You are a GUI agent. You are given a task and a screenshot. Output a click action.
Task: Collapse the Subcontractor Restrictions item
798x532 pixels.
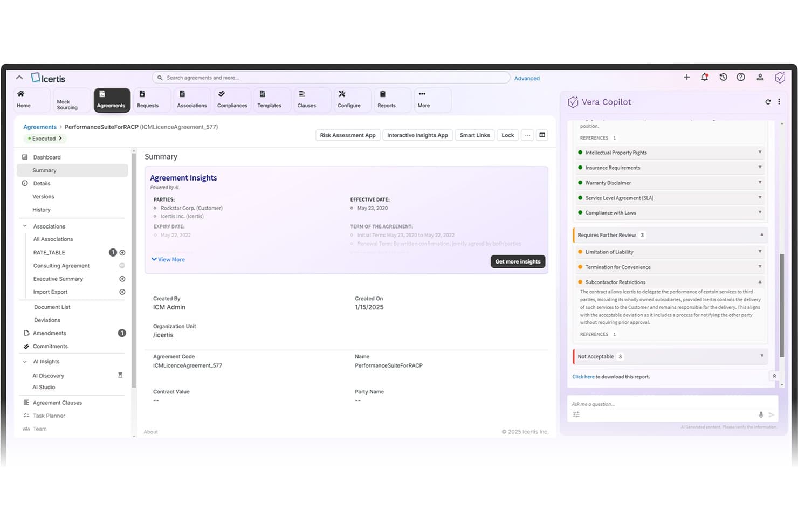[x=670, y=282]
